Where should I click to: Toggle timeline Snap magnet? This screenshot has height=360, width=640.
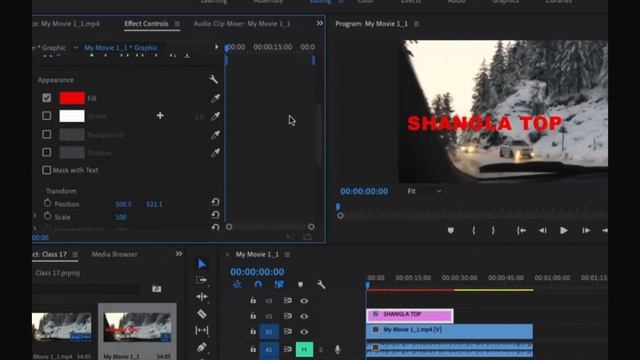[x=258, y=284]
